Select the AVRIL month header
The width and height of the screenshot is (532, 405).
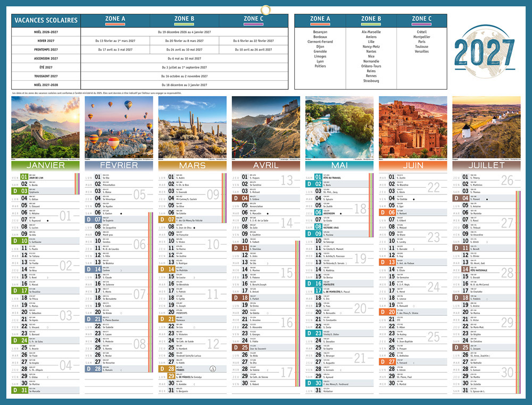pyautogui.click(x=266, y=165)
